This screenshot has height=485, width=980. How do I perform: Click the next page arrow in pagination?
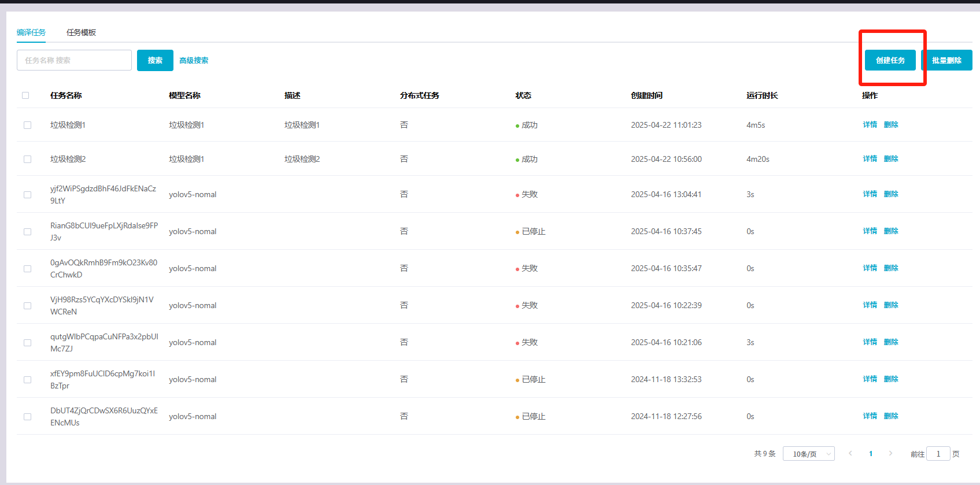tap(890, 454)
